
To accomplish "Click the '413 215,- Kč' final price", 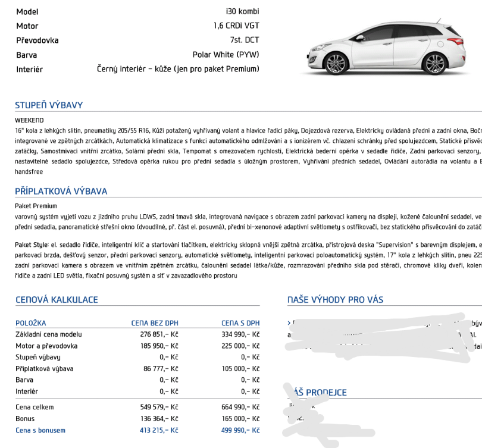I will [159, 430].
